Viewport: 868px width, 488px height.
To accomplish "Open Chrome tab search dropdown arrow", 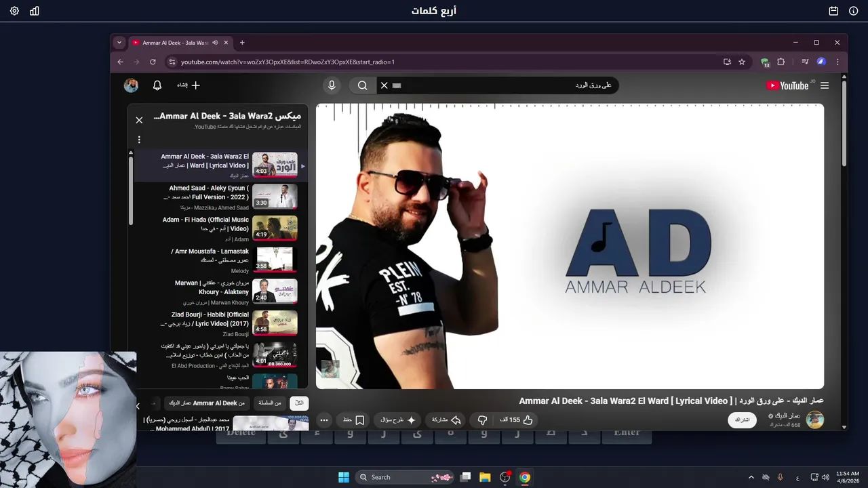I will pos(119,42).
